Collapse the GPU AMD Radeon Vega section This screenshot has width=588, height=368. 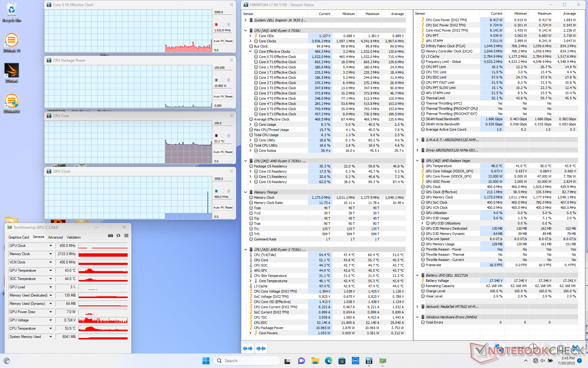tap(417, 161)
